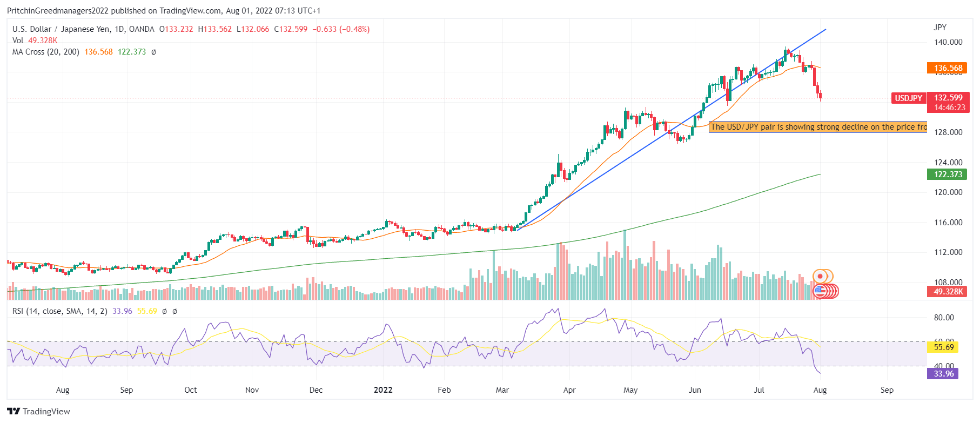Click the yellow 55.69 RSI axis label

(x=943, y=347)
